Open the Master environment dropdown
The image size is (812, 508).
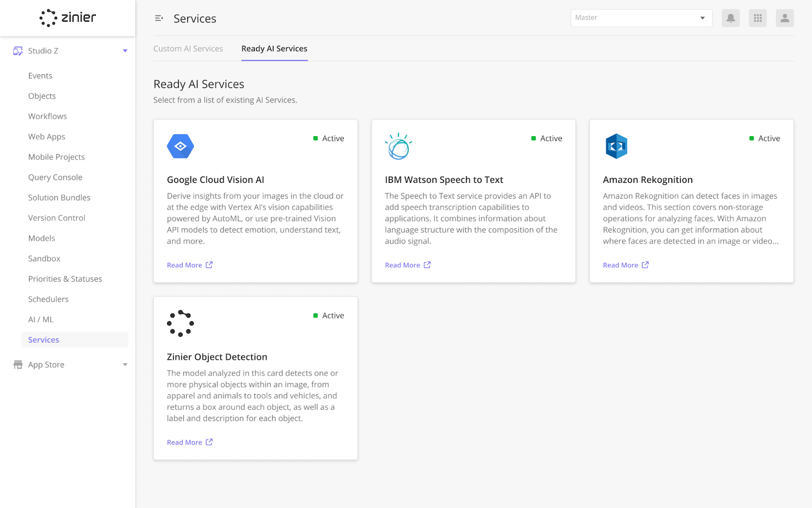(641, 18)
